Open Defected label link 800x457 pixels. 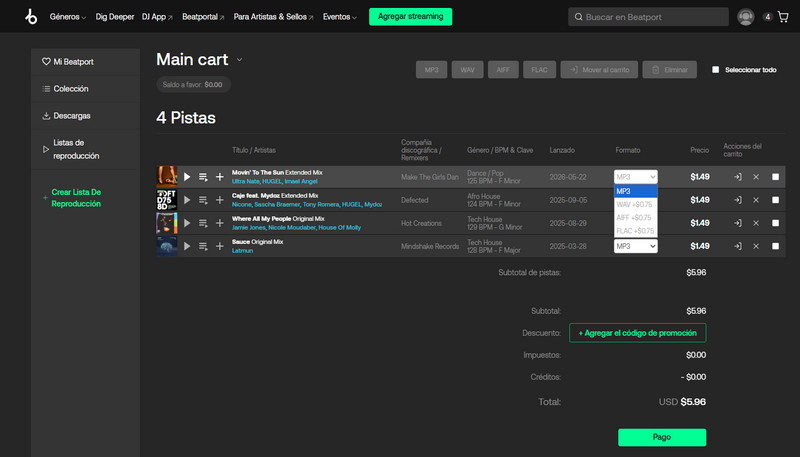(x=414, y=200)
